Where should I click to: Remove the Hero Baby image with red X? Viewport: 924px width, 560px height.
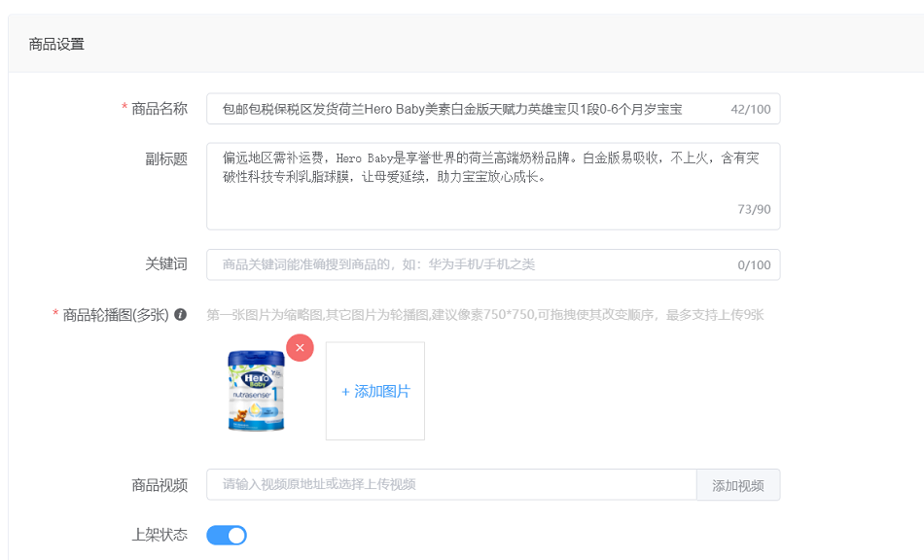point(300,347)
